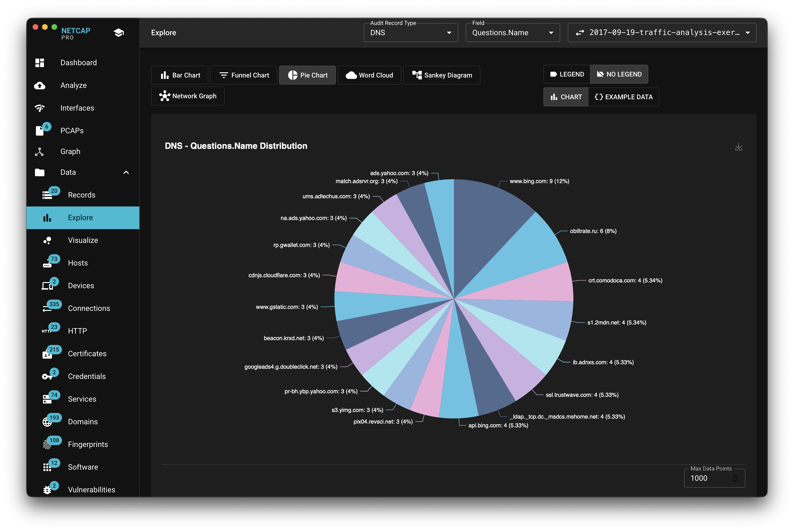Click the NETCAP PRO logo
Viewport: 794px width, 532px height.
[x=76, y=33]
